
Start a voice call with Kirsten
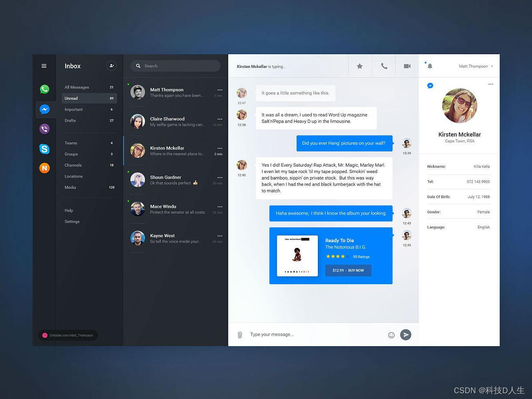click(x=384, y=66)
